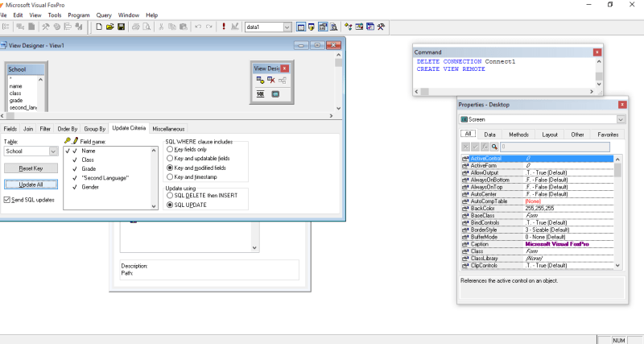
Task: Toggle the Properties window toolbar icon
Action: 323,27
